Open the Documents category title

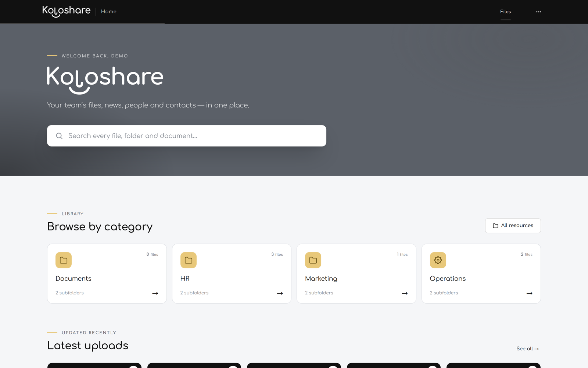point(73,279)
